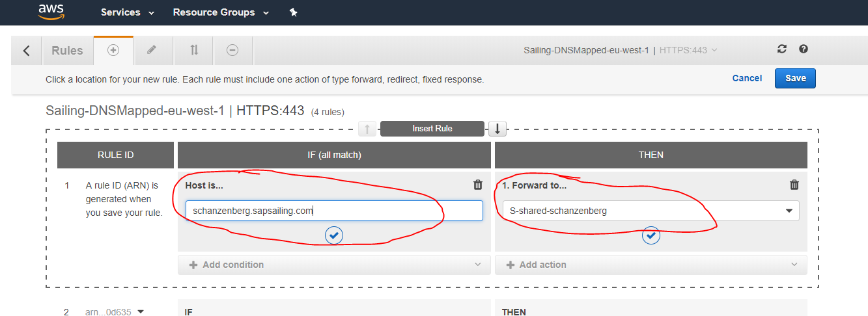The width and height of the screenshot is (868, 316).
Task: Delete the Host is condition
Action: point(478,185)
